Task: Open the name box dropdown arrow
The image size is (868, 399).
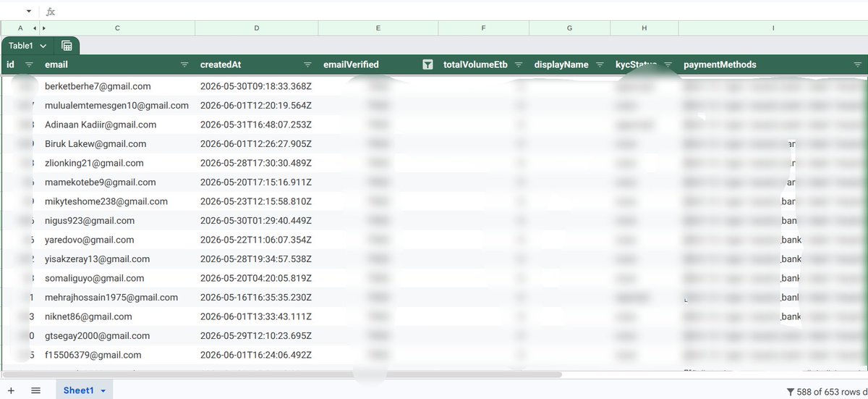Action: (x=28, y=12)
